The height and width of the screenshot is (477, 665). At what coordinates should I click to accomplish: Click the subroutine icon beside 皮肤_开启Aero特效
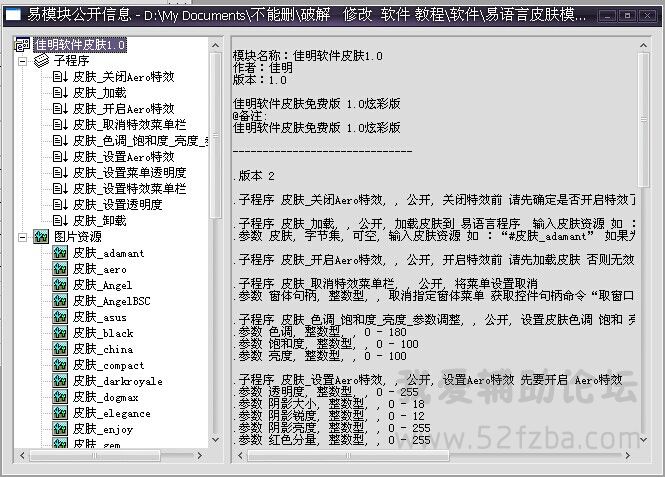click(60, 109)
